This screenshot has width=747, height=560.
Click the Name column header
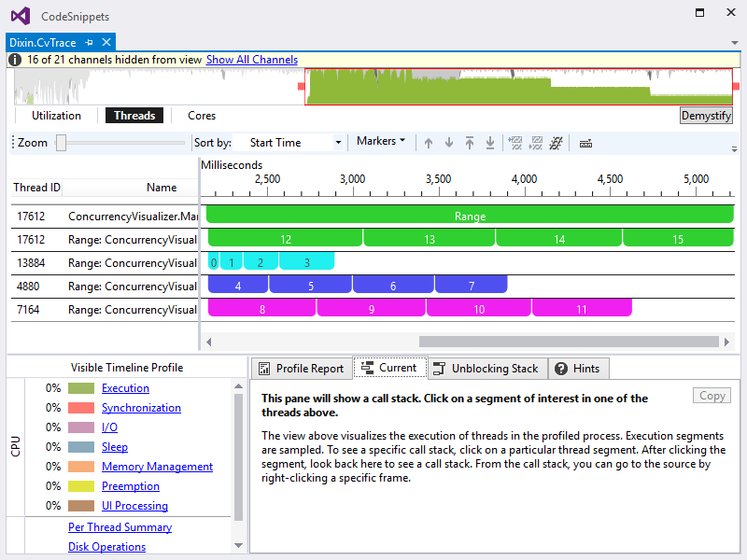[x=162, y=188]
